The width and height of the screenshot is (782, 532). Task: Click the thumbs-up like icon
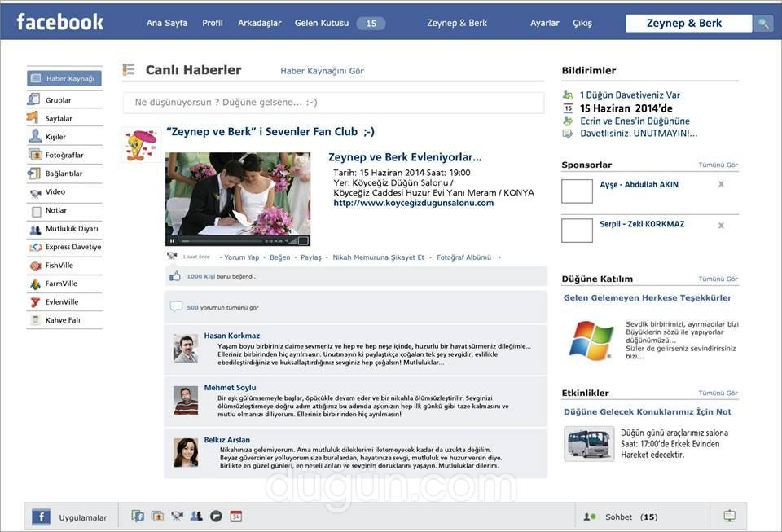click(x=174, y=276)
